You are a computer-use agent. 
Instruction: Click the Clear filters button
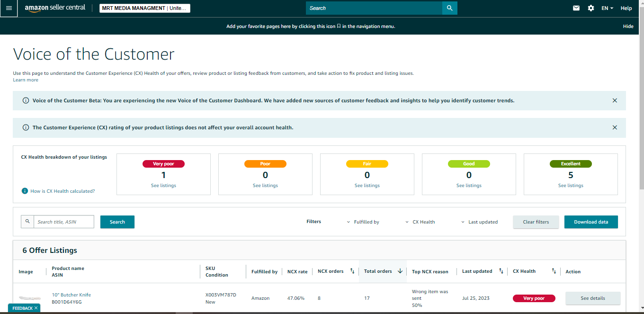coord(536,222)
